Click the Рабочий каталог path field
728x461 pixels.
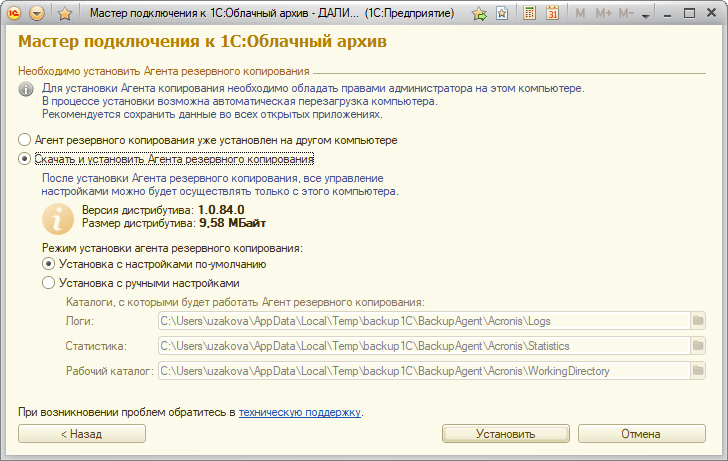pyautogui.click(x=424, y=371)
